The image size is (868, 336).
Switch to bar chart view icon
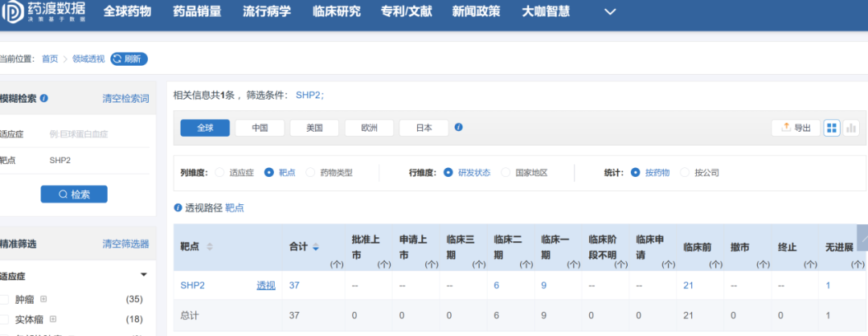tap(851, 128)
